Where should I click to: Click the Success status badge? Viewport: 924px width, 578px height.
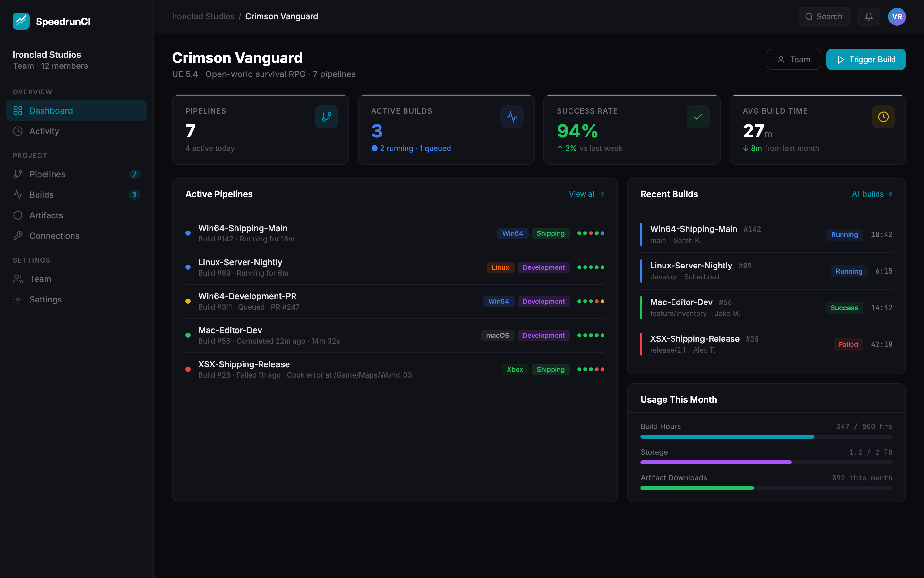[844, 308]
